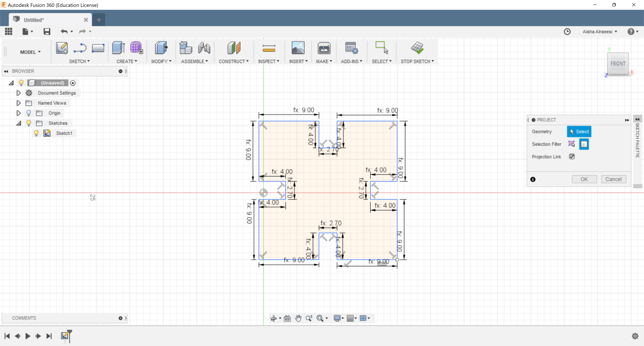Viewport: 644px width, 346px height.
Task: Click the Insert image icon
Action: click(298, 48)
